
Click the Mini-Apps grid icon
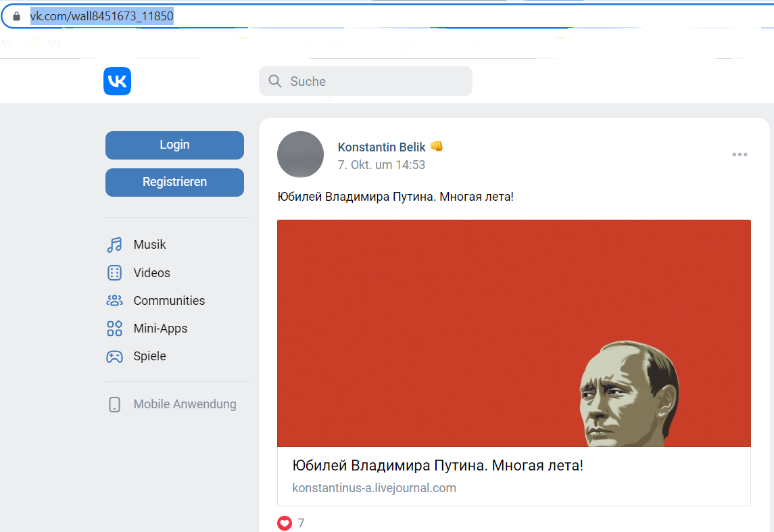tap(114, 328)
